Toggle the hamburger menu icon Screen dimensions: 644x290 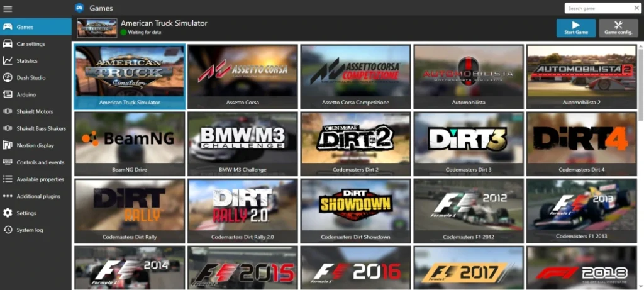click(8, 9)
